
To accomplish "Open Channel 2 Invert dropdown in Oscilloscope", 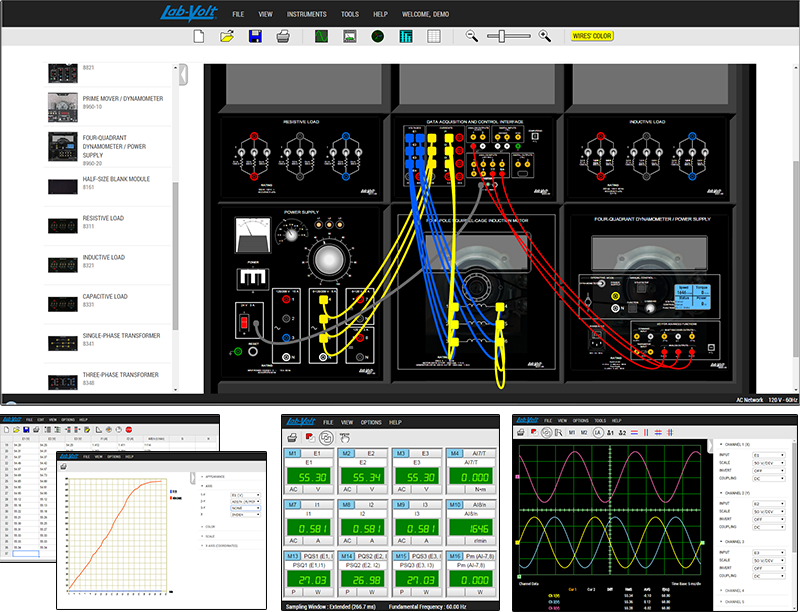I will (x=769, y=519).
